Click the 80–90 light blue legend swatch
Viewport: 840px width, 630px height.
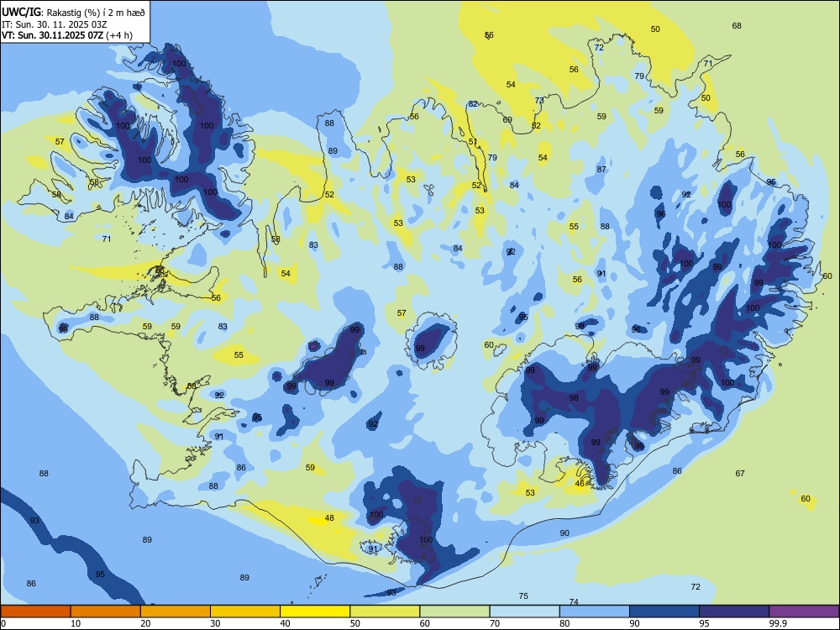tap(595, 612)
